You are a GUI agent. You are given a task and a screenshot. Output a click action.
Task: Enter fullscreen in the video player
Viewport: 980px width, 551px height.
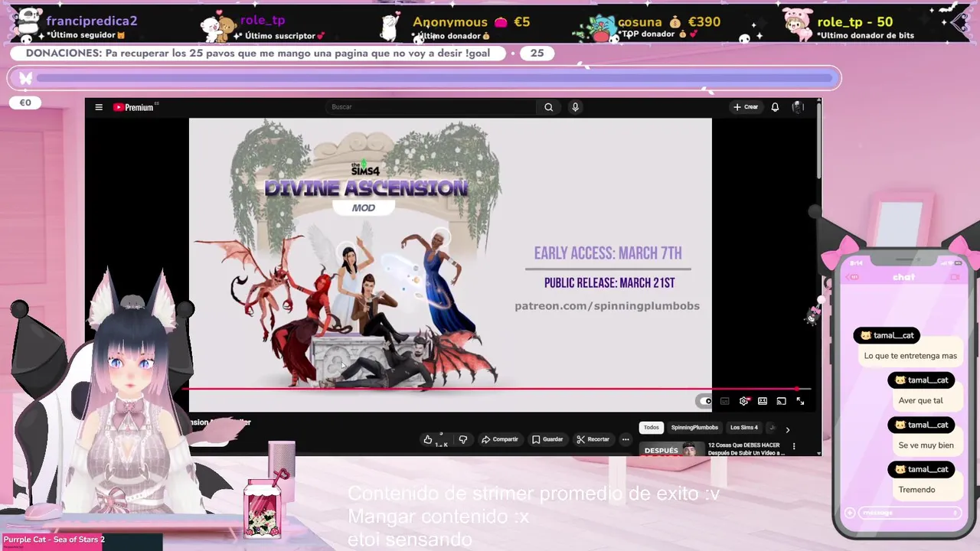pos(800,401)
